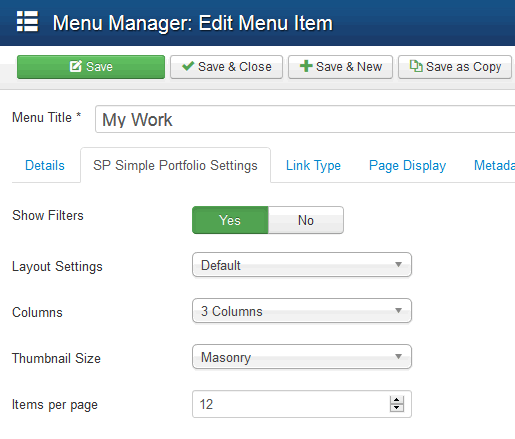This screenshot has width=515, height=439.
Task: Click into the Menu Title field
Action: pos(305,119)
